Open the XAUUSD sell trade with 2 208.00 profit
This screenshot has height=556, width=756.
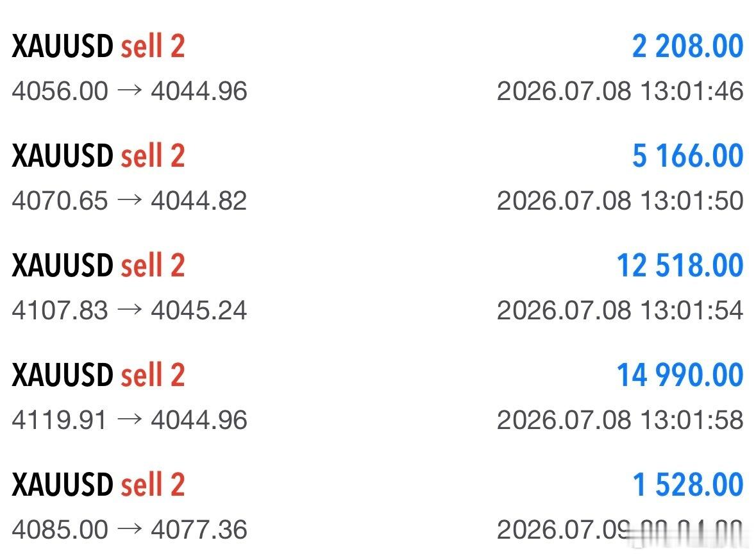378,68
